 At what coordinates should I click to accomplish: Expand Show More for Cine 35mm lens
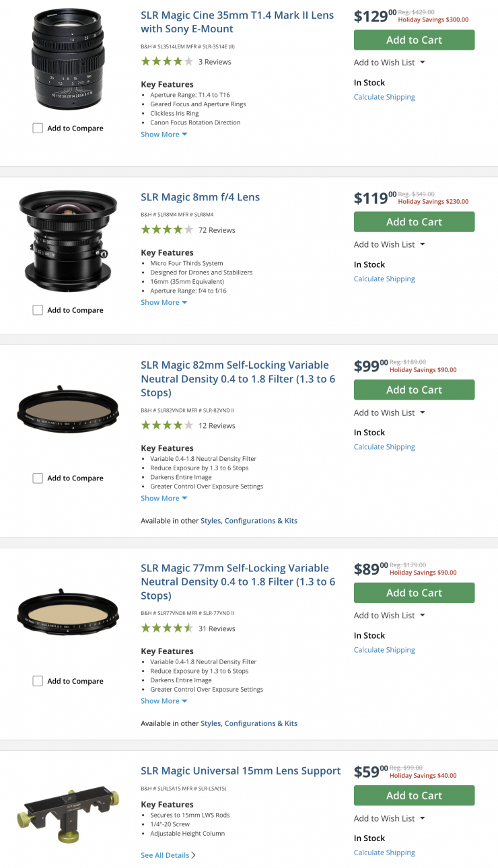164,135
